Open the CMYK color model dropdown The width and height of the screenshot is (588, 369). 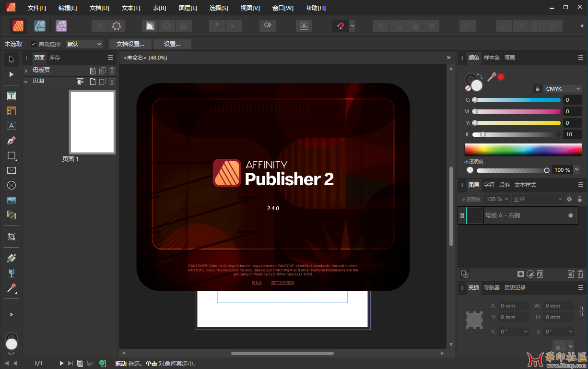pyautogui.click(x=563, y=89)
